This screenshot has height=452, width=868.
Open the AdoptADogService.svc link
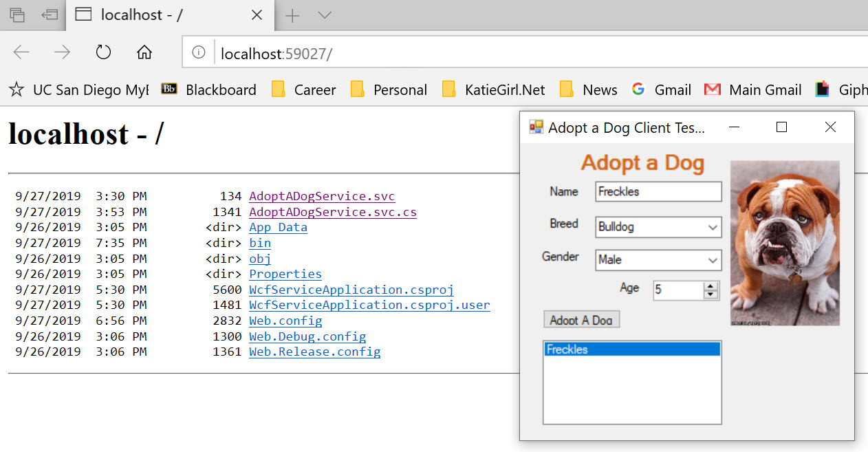pos(322,197)
